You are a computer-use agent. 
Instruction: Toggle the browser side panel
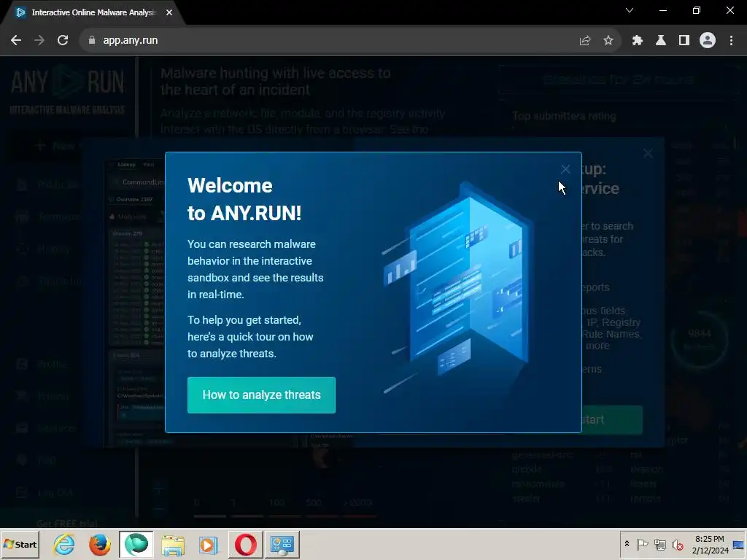(x=684, y=41)
